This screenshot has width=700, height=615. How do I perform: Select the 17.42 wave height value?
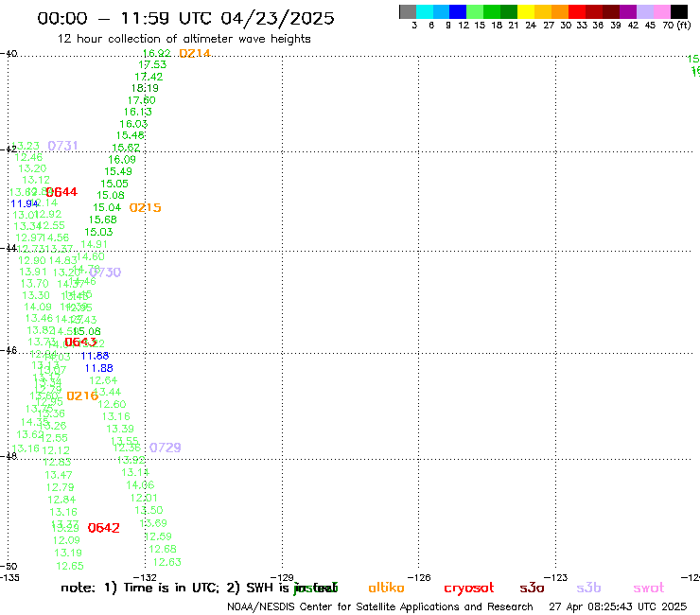pos(149,77)
